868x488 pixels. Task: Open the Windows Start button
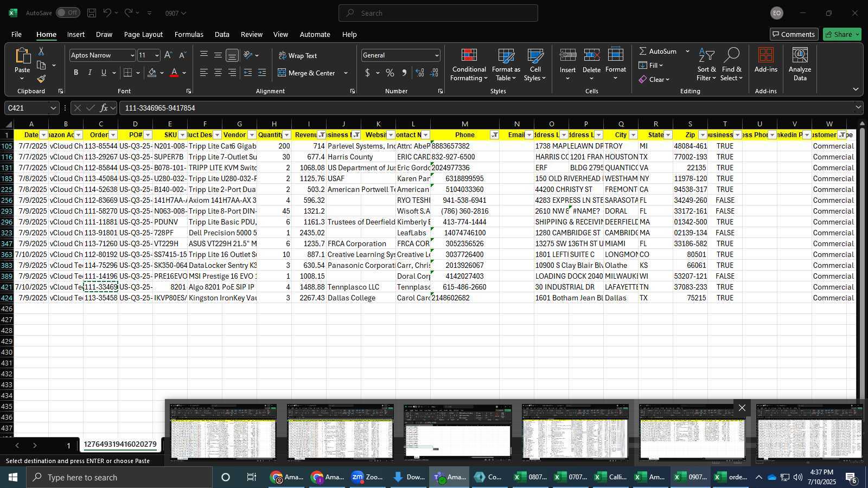coord(13,477)
